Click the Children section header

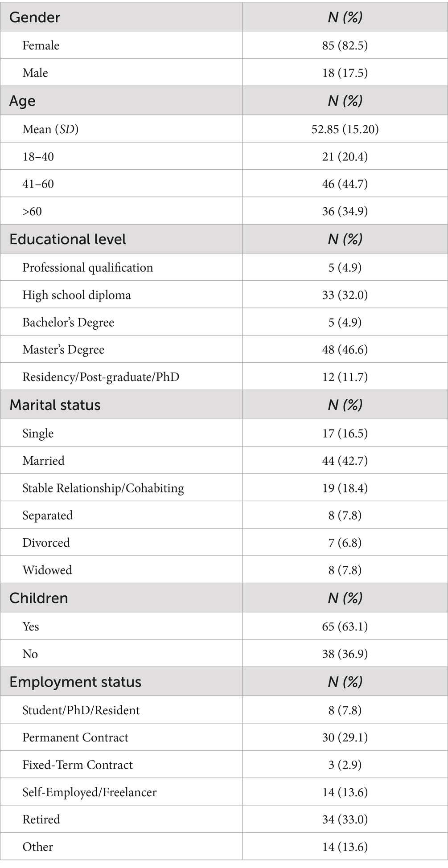(39, 598)
